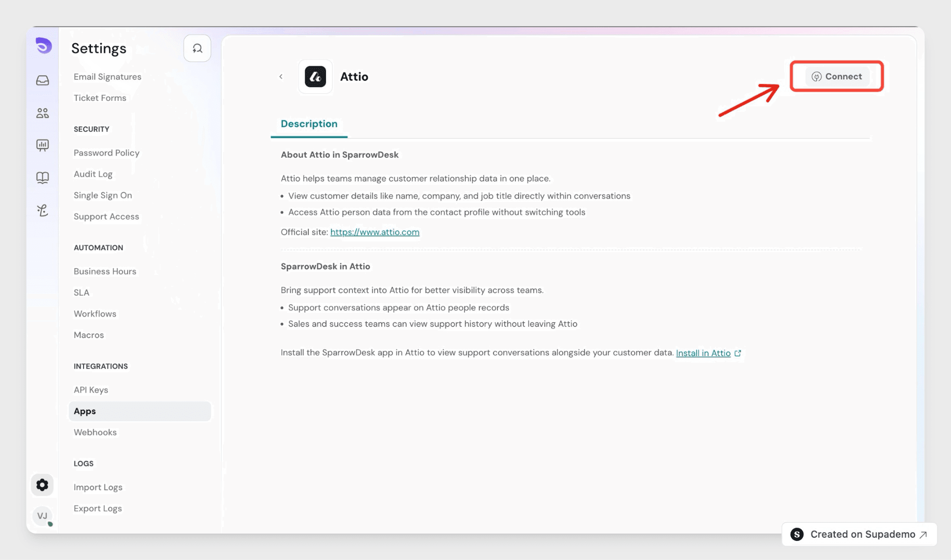
Task: Click the Connect button
Action: click(837, 77)
